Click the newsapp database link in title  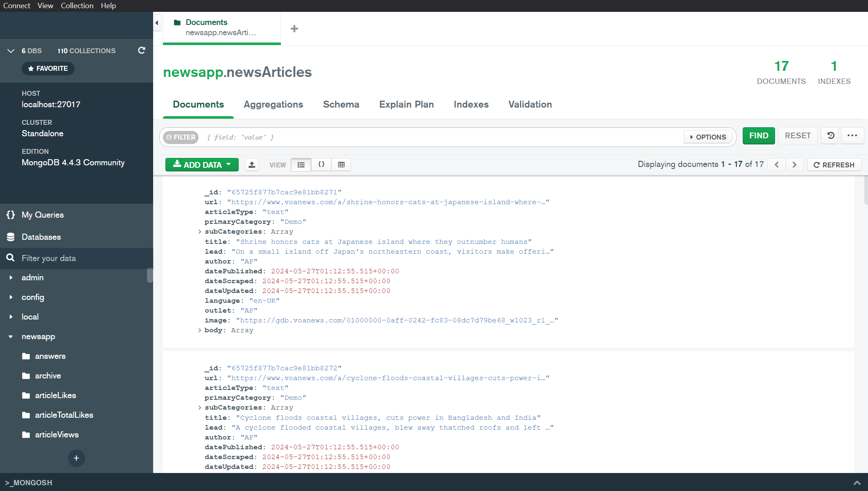click(193, 72)
